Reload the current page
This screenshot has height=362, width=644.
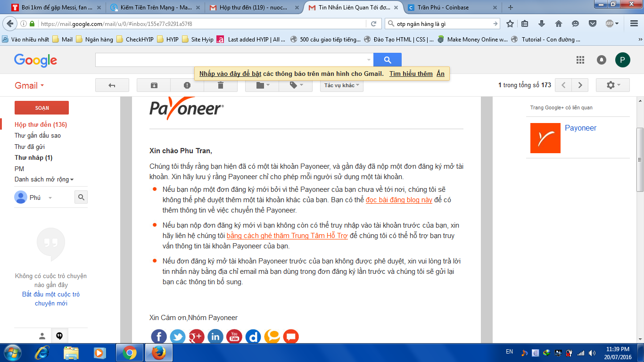[x=373, y=24]
